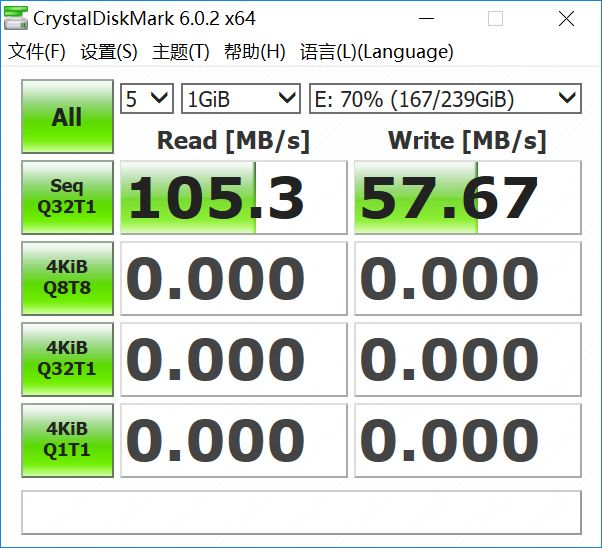Click the 4KiB Q8T8 write result 0.000
Screen dimensions: 602x548
pyautogui.click(x=468, y=278)
